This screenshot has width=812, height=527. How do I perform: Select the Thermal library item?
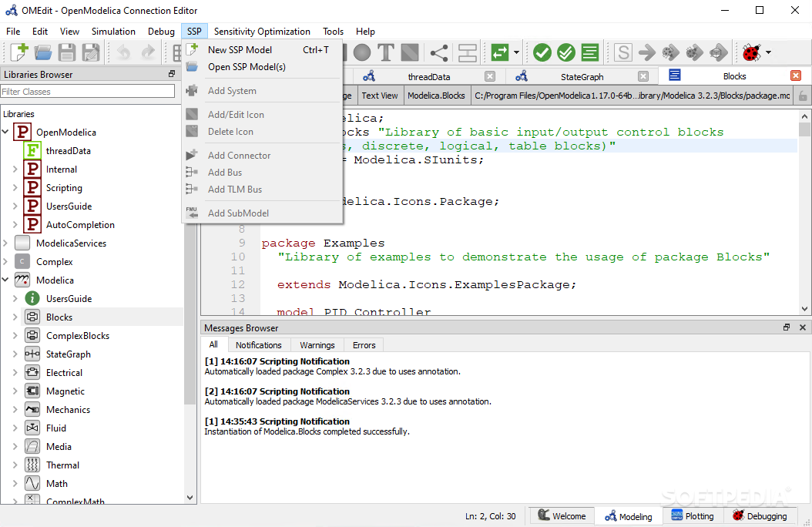[x=62, y=465]
